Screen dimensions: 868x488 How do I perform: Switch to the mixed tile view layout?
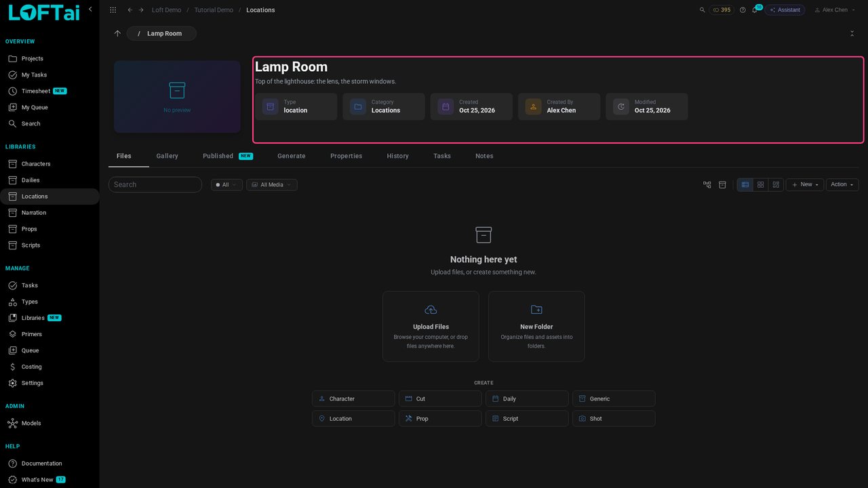776,184
